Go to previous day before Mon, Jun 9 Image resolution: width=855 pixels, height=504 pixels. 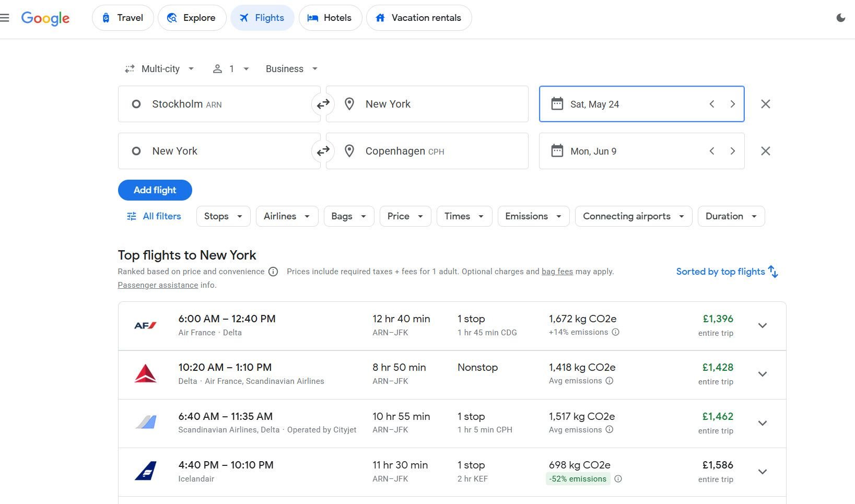click(712, 151)
